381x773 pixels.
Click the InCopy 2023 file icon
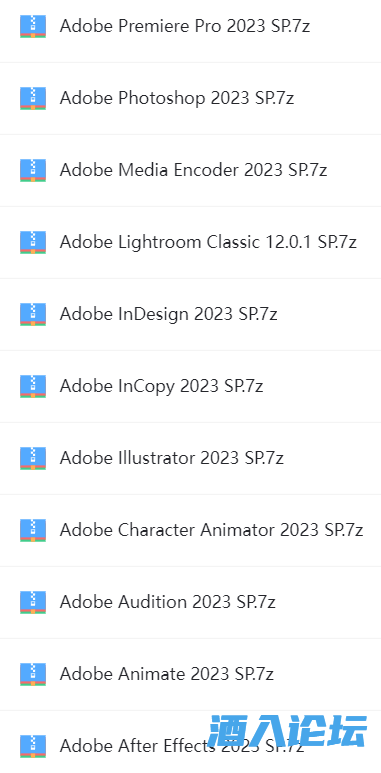pyautogui.click(x=33, y=386)
